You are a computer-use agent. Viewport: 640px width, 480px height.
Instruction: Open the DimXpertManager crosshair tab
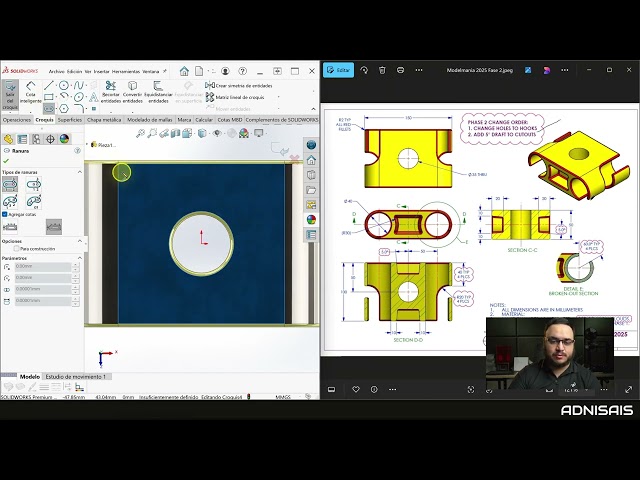coord(50,139)
